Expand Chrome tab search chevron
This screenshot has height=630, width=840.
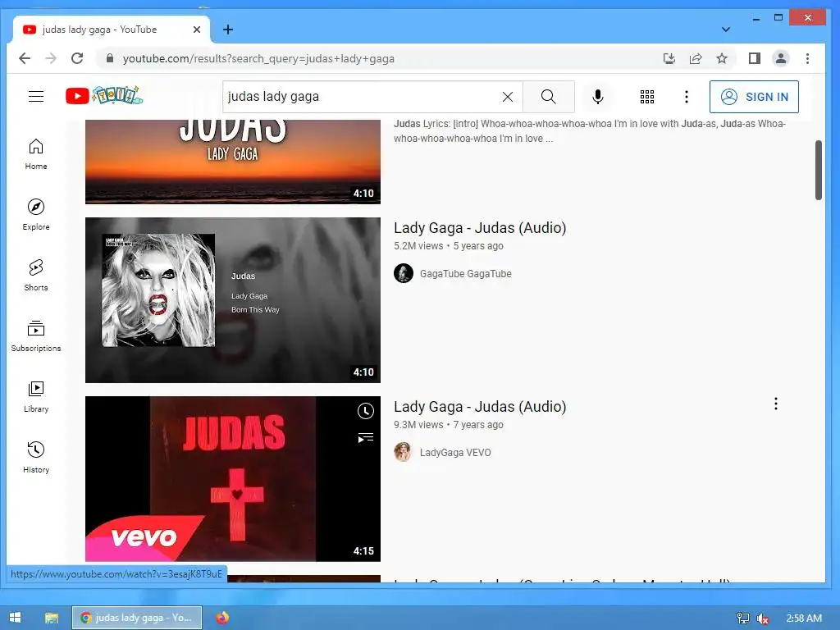(x=725, y=30)
